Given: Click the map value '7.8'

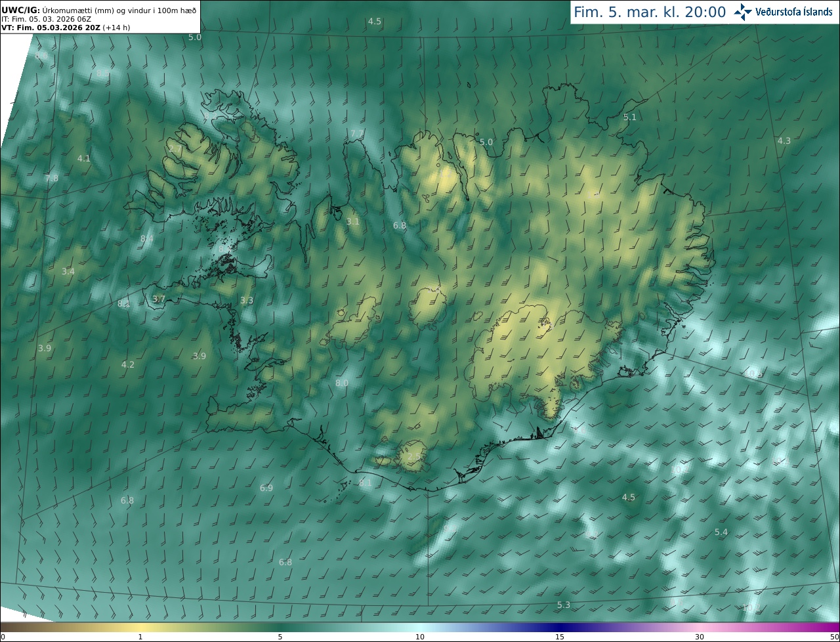Looking at the screenshot, I should (51, 178).
